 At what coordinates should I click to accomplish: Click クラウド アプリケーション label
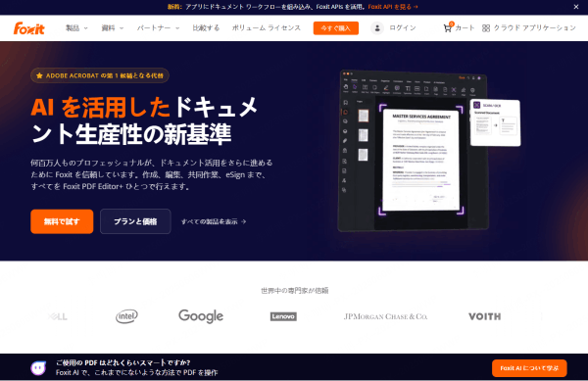534,28
